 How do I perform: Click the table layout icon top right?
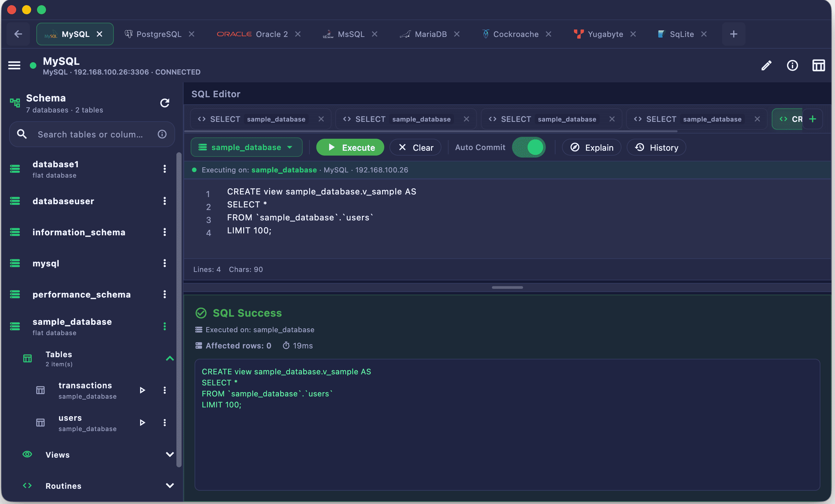pyautogui.click(x=818, y=65)
